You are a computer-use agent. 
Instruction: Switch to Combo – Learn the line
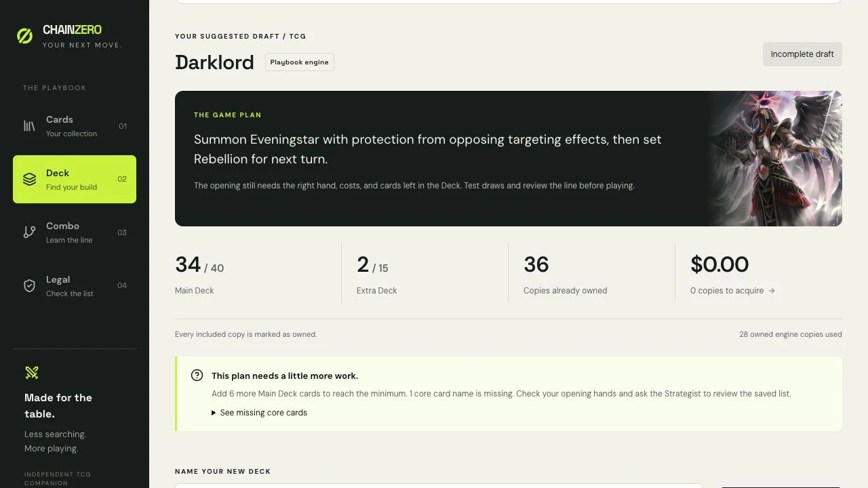pos(75,232)
